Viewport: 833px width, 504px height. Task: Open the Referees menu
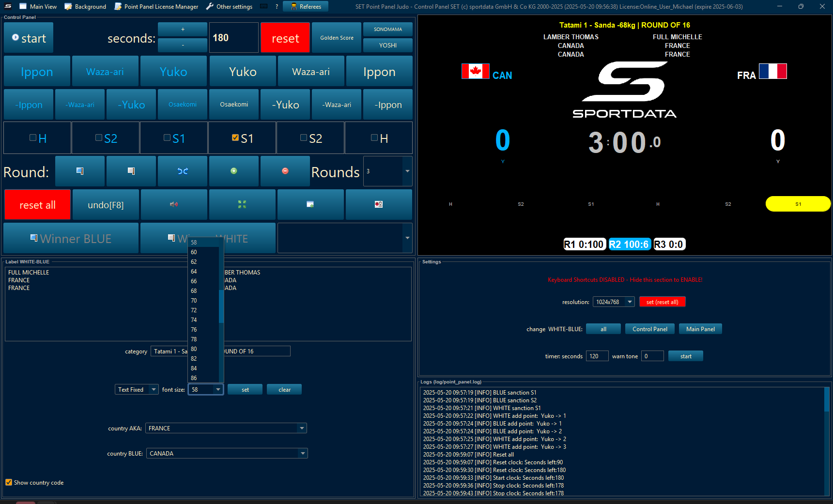[306, 6]
